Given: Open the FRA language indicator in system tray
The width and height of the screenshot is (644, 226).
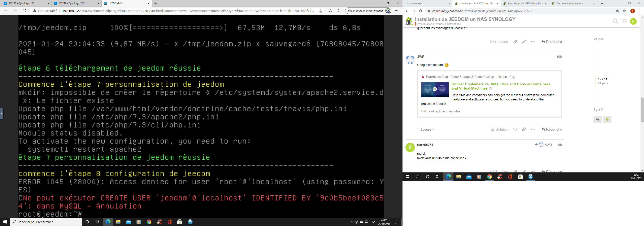Looking at the screenshot, I should point(373,222).
